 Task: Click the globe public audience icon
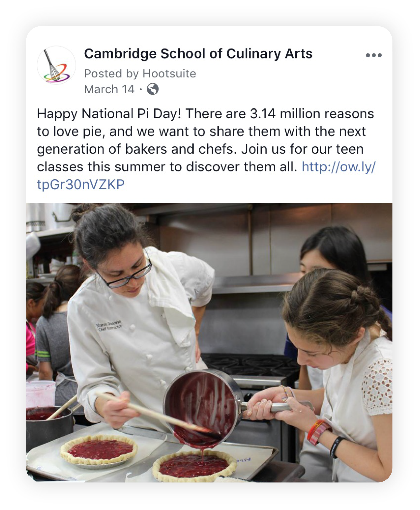[x=153, y=89]
